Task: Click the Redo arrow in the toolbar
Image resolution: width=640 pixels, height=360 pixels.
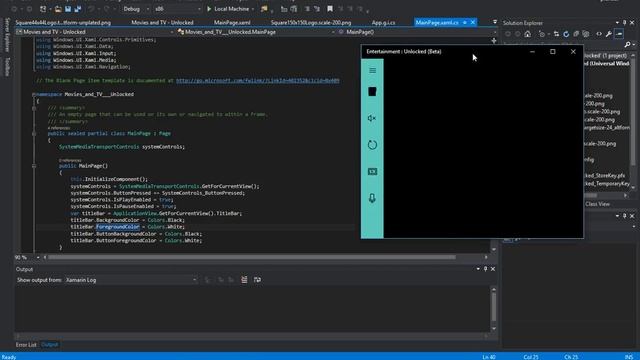Action: tap(107, 9)
